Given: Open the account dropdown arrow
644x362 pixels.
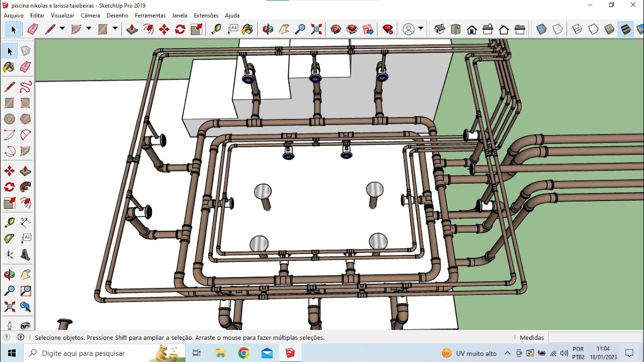Looking at the screenshot, I should pyautogui.click(x=421, y=29).
